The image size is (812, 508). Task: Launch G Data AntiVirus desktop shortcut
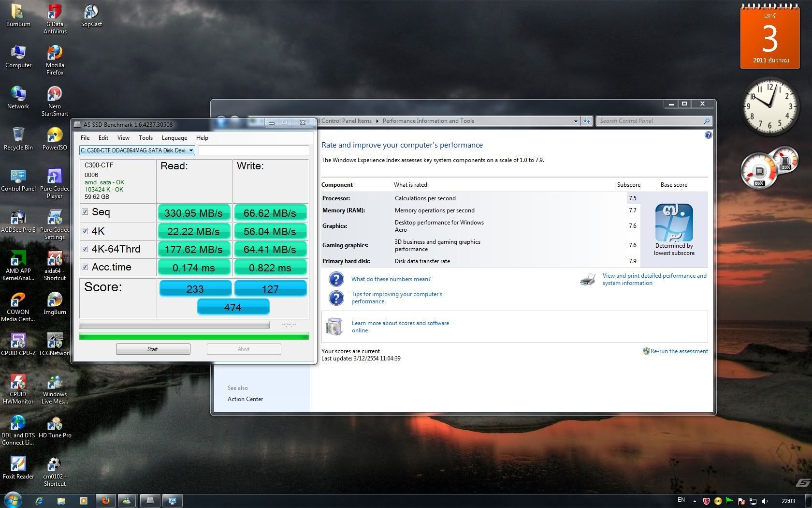[55, 19]
